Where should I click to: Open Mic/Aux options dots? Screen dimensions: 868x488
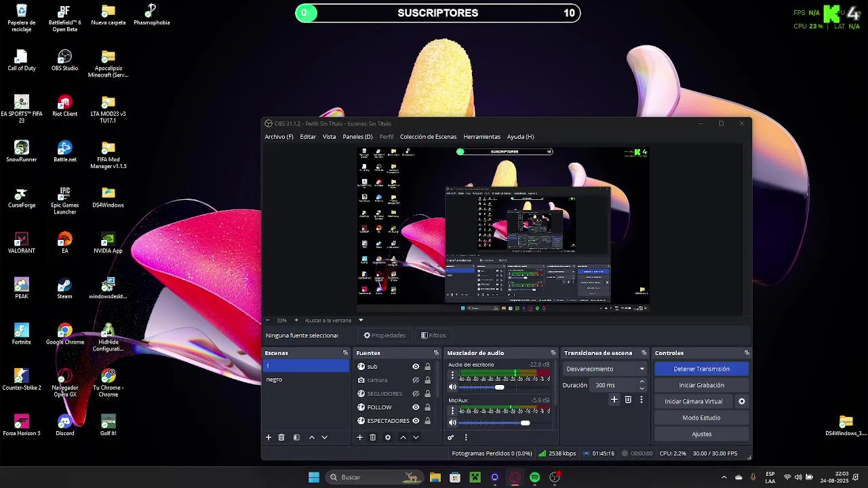tap(452, 411)
